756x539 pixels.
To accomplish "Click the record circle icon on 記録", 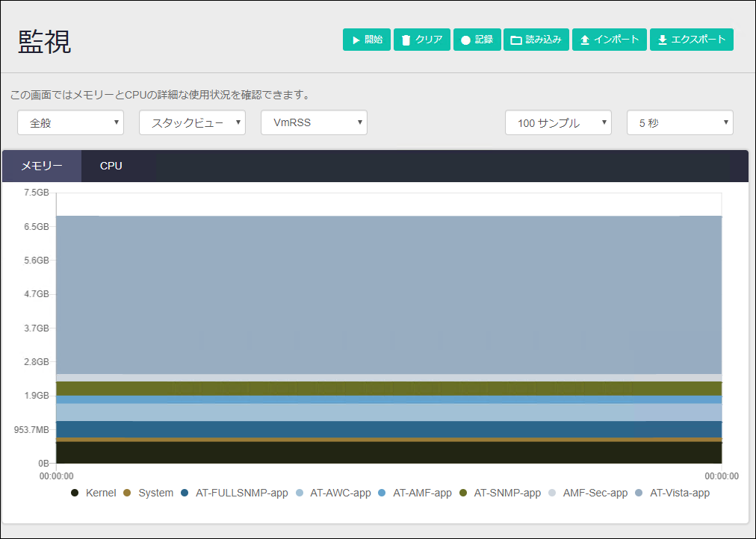I will tap(465, 40).
